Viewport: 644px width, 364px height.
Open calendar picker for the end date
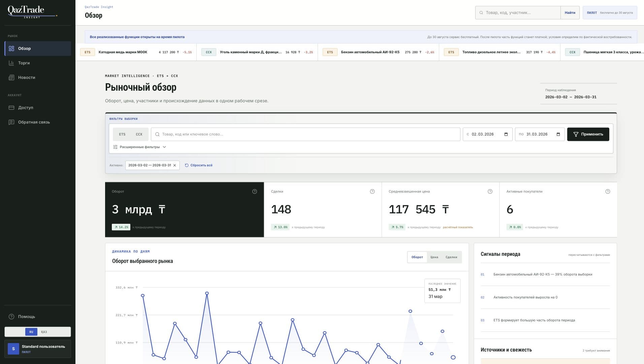[558, 134]
